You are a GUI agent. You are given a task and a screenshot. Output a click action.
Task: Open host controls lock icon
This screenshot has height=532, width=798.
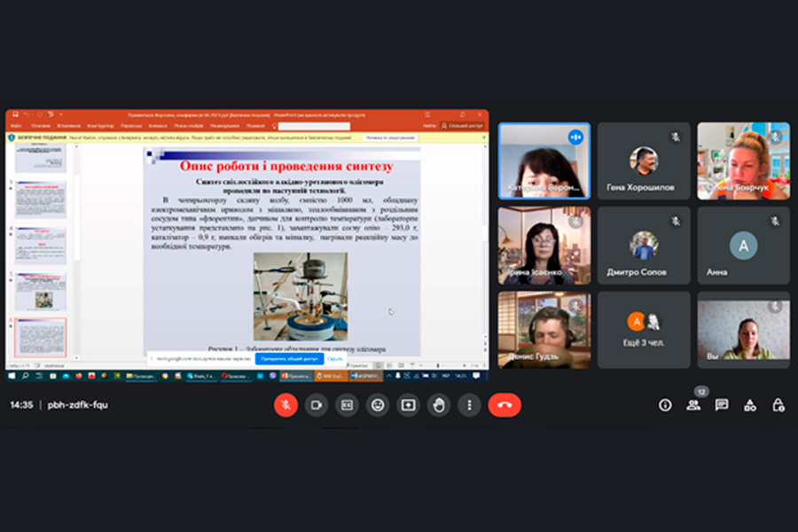tap(778, 405)
